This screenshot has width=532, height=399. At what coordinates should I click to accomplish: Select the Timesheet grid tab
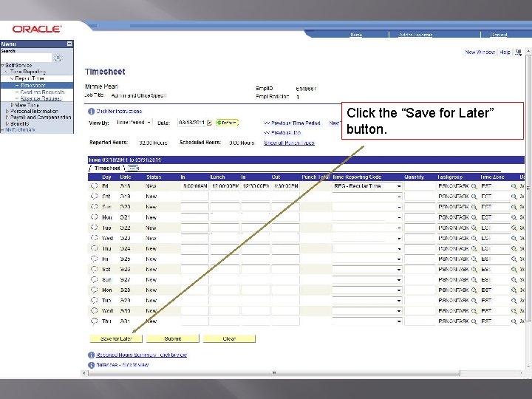point(107,168)
